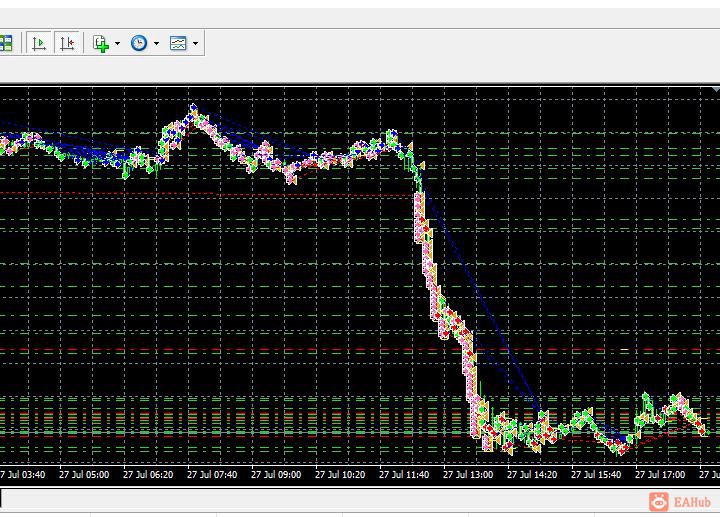Toggle chart Auto Scroll with green triangle
The image size is (720, 517).
(39, 43)
